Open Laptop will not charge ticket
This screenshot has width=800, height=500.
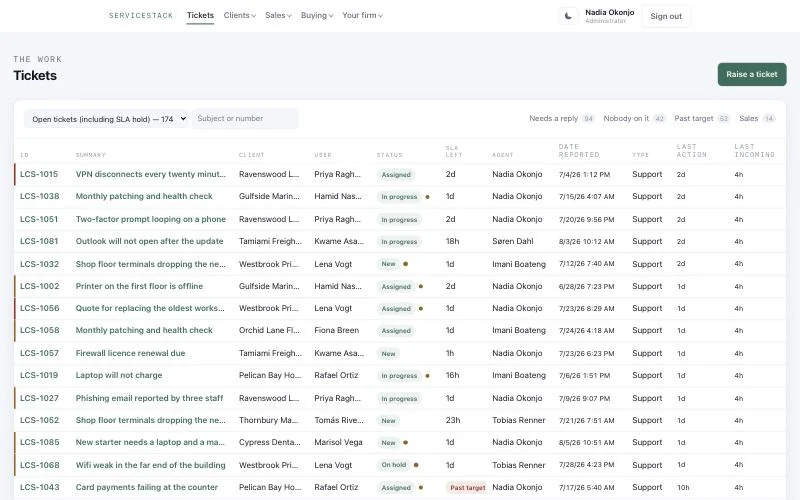[119, 375]
